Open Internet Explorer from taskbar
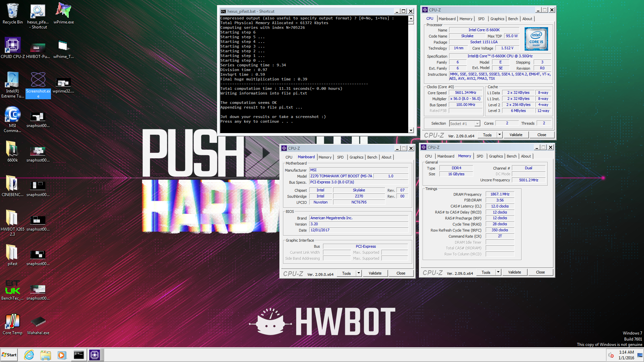 tap(29, 355)
